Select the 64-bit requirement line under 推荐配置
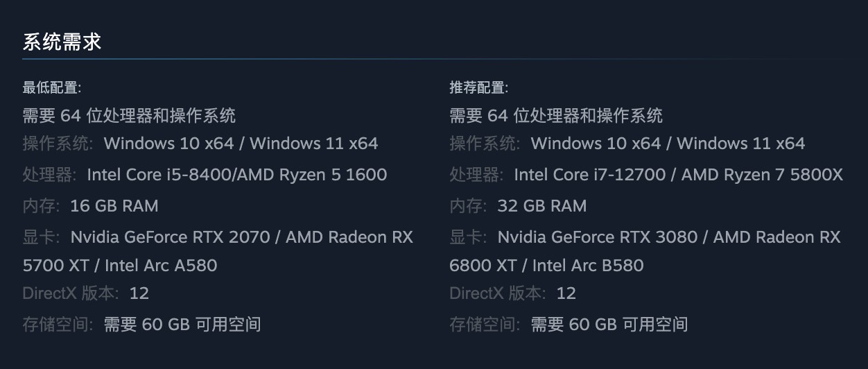Image resolution: width=868 pixels, height=369 pixels. [556, 115]
